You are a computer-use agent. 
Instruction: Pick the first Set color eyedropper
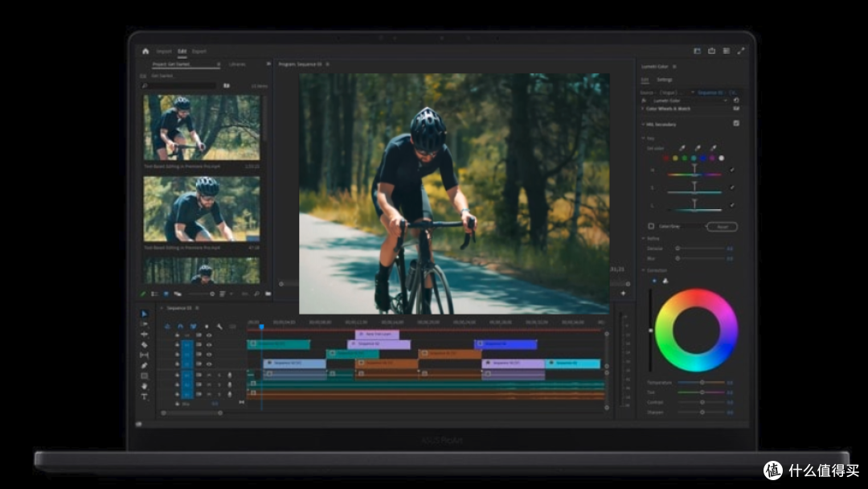point(682,148)
